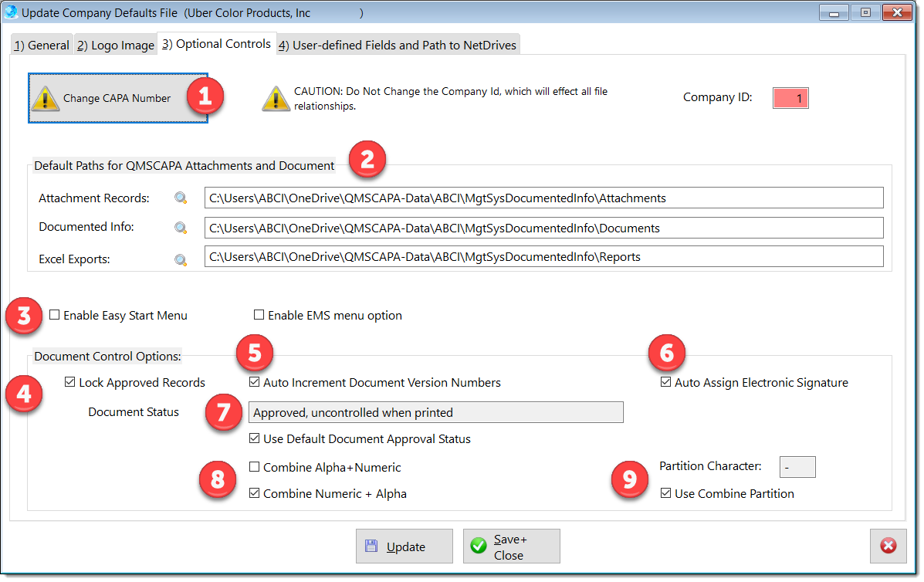
Task: Click magnifier icon beside Documented Info
Action: click(181, 228)
